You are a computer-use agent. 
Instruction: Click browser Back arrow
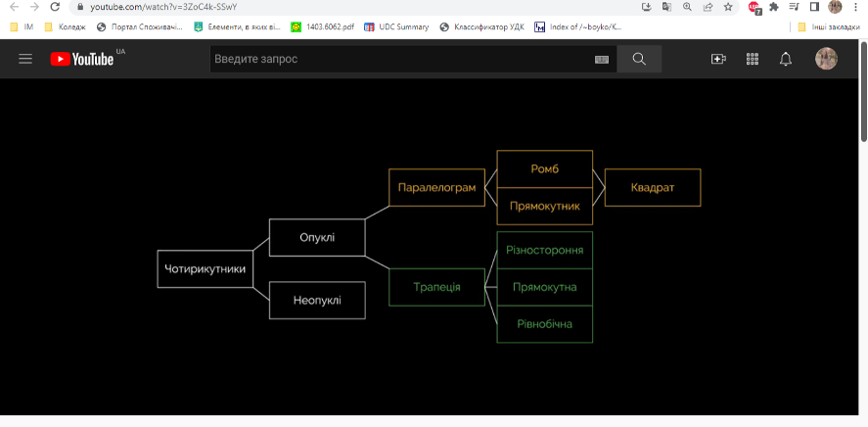click(15, 7)
